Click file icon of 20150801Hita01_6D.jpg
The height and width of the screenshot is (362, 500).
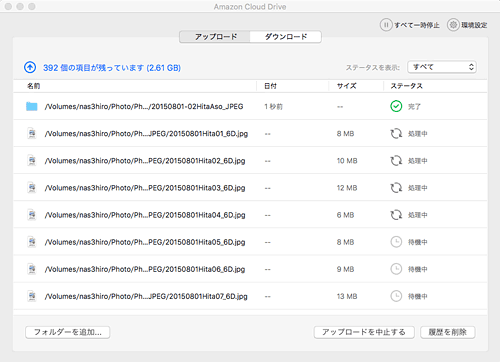[x=32, y=133]
